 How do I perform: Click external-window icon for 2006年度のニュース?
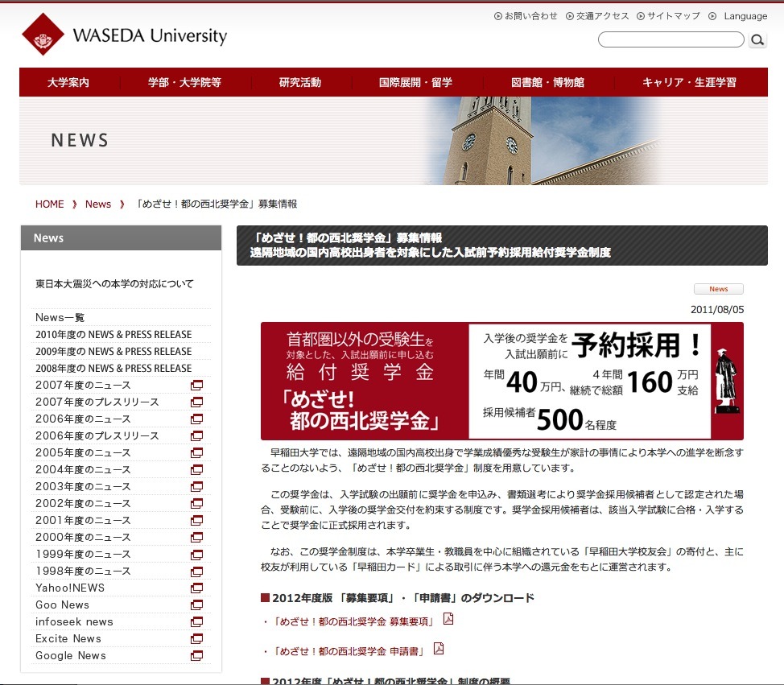tap(197, 419)
